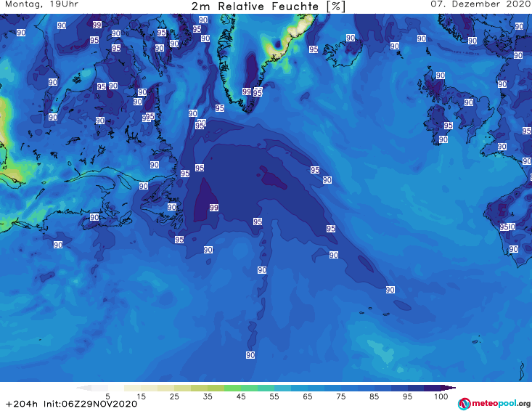Screen dimensions: 532x411
Task: Click the meteopool round logo icon
Action: pyautogui.click(x=464, y=404)
